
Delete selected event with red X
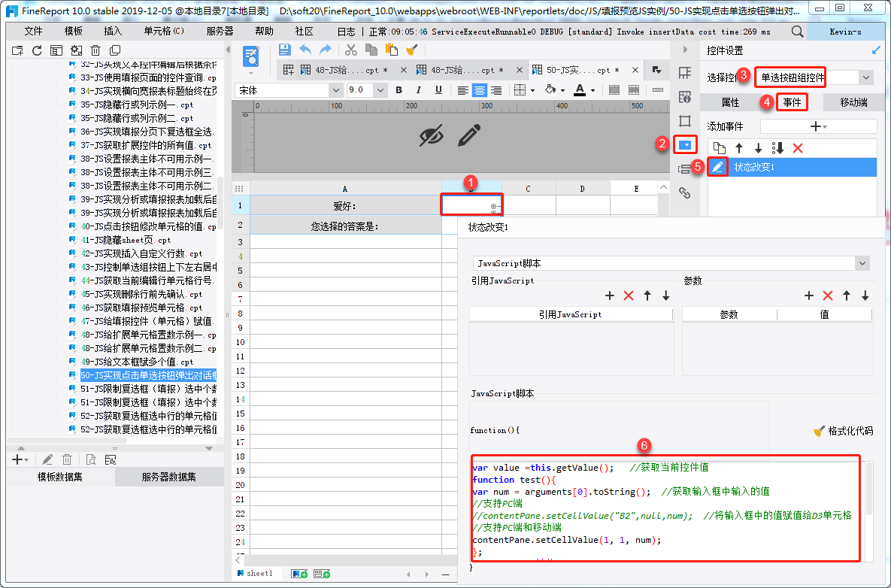(x=797, y=148)
